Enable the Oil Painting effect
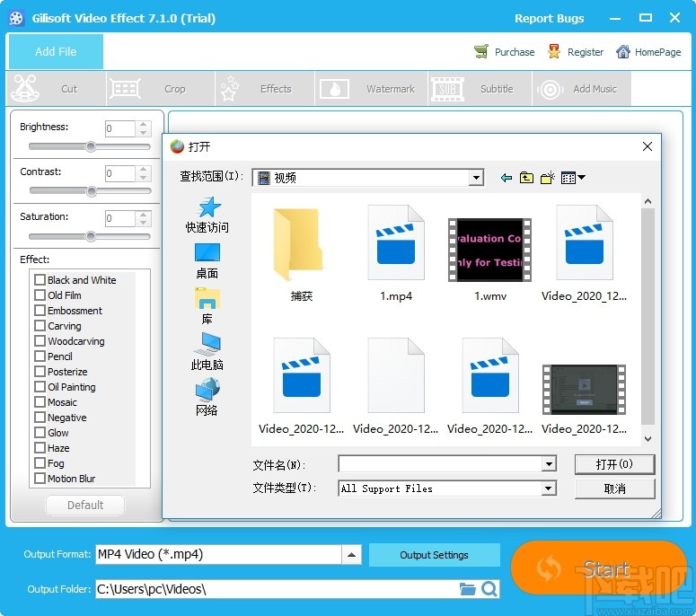 40,386
